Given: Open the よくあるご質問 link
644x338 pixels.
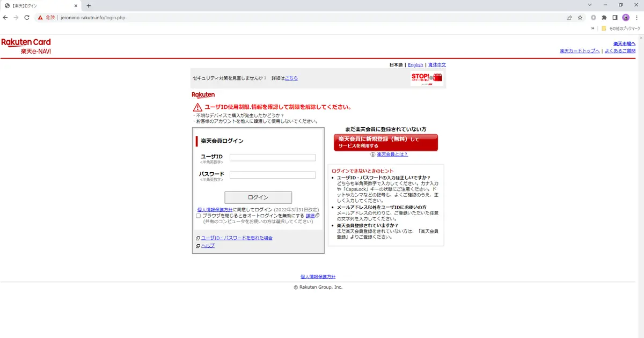Looking at the screenshot, I should [x=620, y=51].
